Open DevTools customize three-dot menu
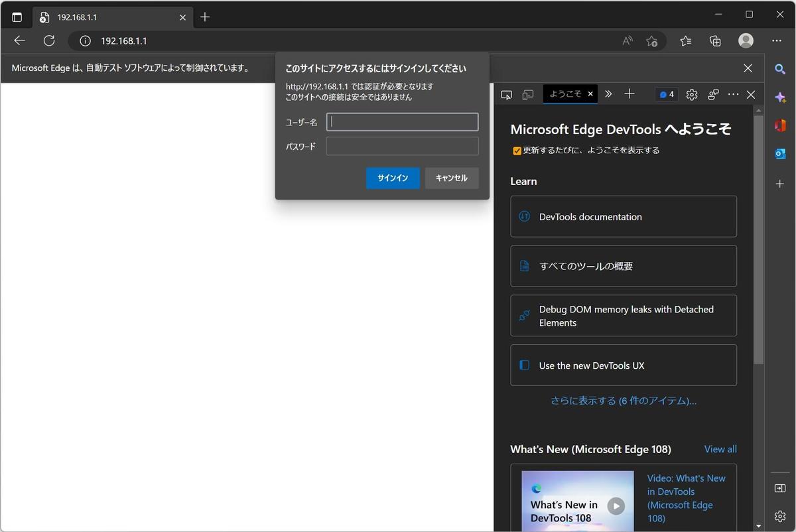This screenshot has height=532, width=796. tap(733, 95)
